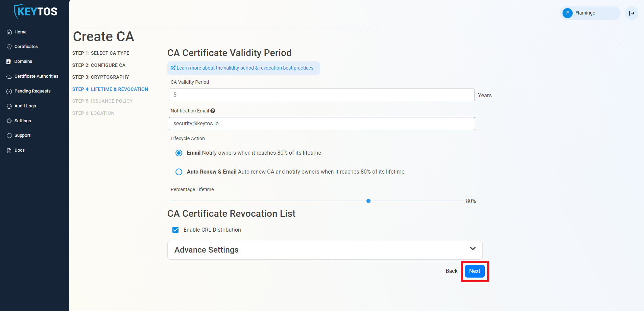Open the Docs page label
The width and height of the screenshot is (644, 311).
(20, 150)
